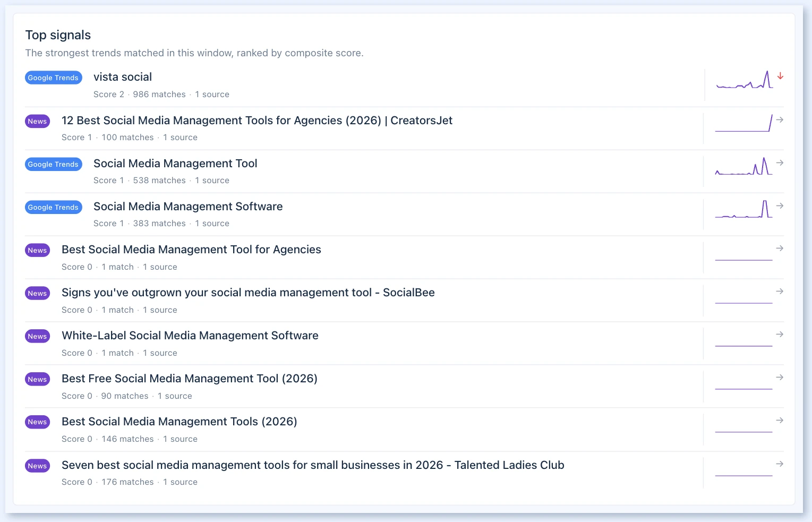Click arrow icon on the SocialBee signal row
Image resolution: width=812 pixels, height=522 pixels.
tap(780, 292)
